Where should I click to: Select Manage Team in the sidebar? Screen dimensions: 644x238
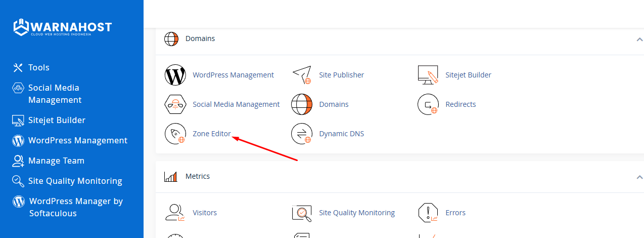tap(56, 161)
